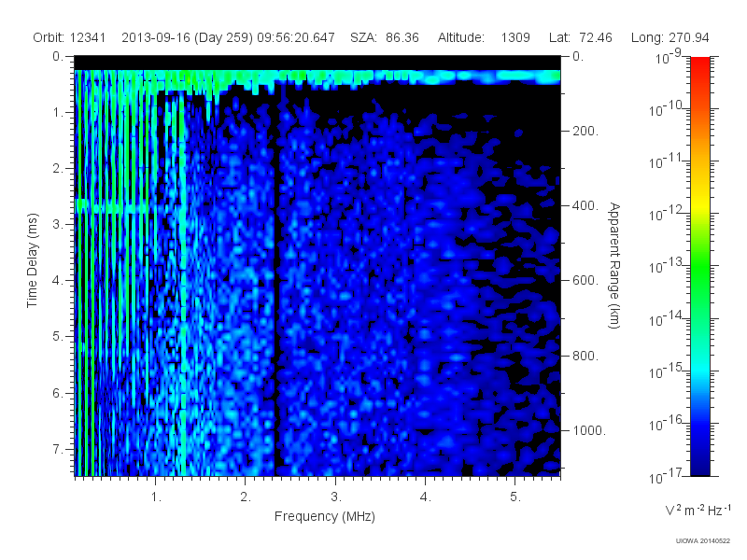Viewport: 747px width, 560px height.
Task: Click the 10^-13 colorbar label
Action: [x=666, y=266]
